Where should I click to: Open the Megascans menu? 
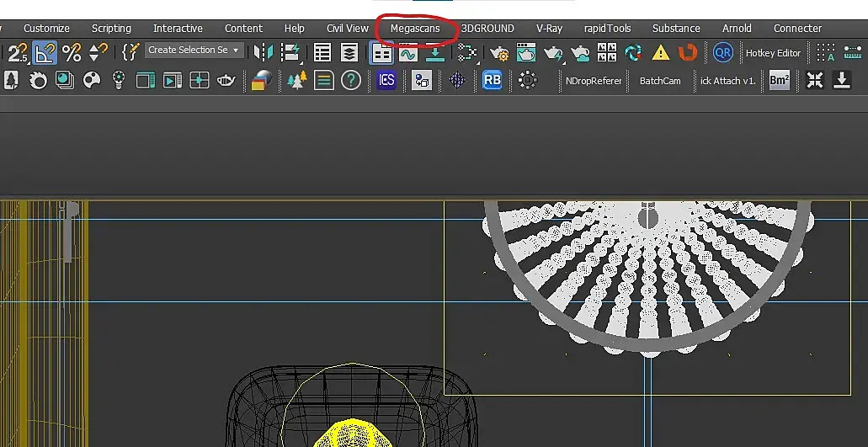415,29
